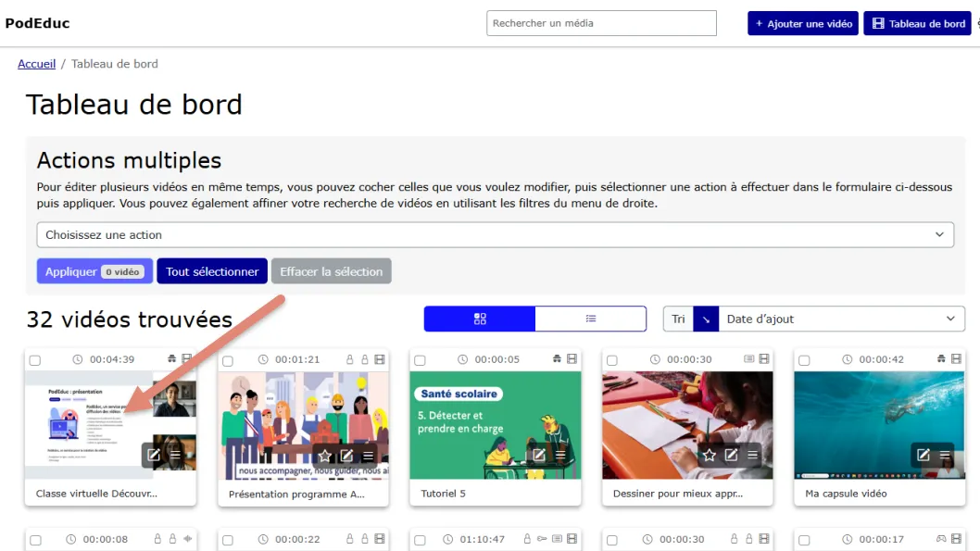Tick the checkbox on Tutoriel 5 card
980x551 pixels.
pos(420,360)
